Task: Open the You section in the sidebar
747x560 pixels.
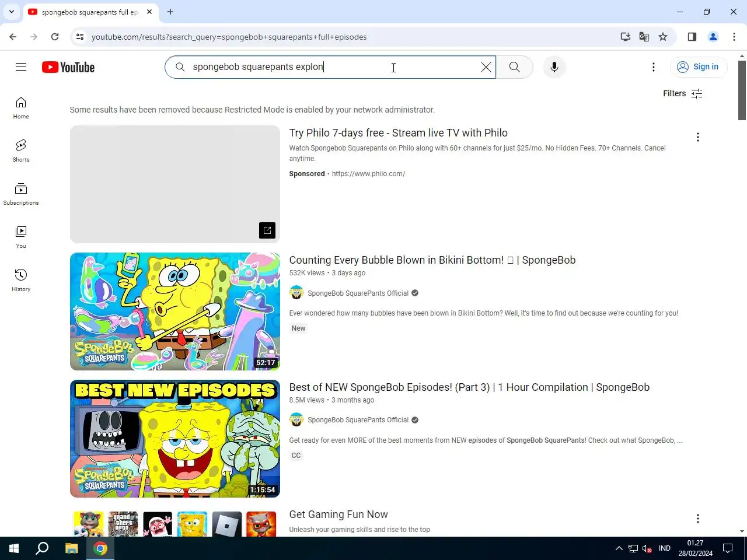Action: [21, 237]
